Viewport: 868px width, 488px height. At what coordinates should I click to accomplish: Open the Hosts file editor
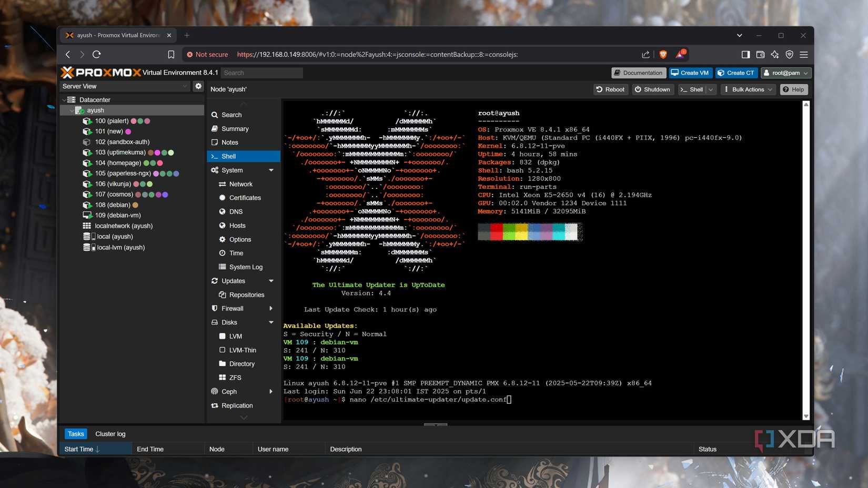pyautogui.click(x=237, y=225)
